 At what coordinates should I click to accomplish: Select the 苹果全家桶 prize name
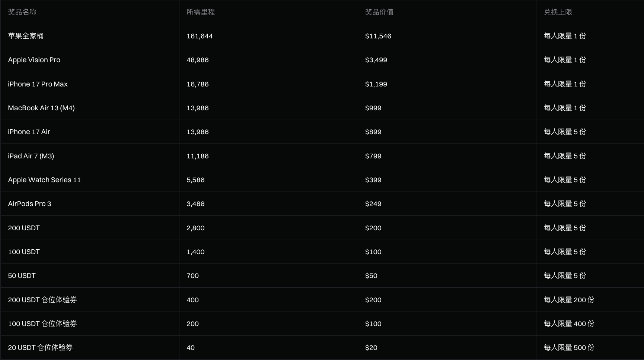coord(26,36)
